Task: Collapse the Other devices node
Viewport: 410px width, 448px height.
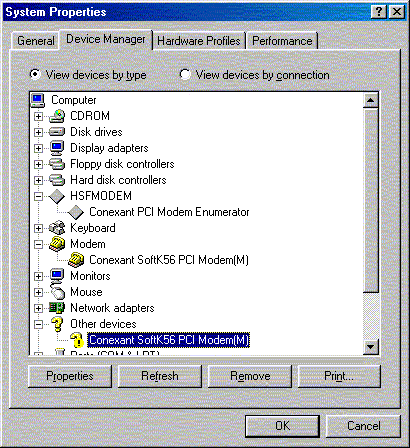Action: tap(39, 324)
